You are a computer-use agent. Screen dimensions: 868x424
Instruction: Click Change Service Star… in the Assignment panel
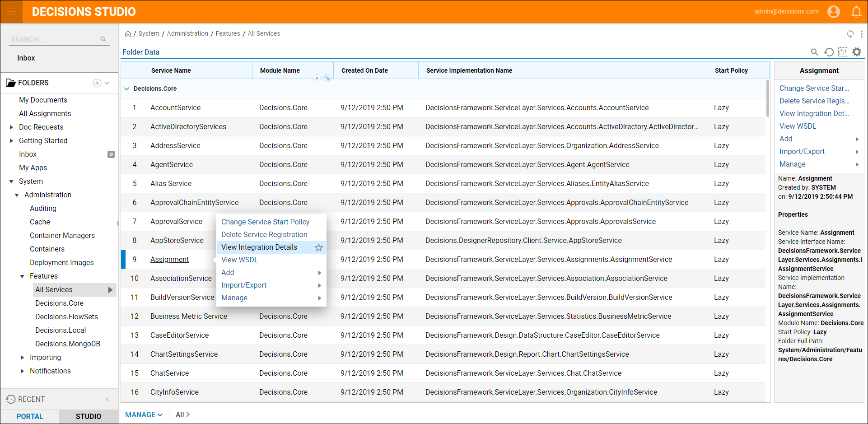pos(814,88)
